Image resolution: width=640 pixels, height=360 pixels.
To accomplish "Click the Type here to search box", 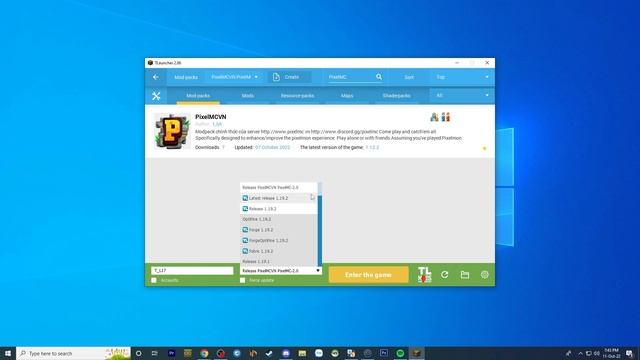I will (x=73, y=353).
